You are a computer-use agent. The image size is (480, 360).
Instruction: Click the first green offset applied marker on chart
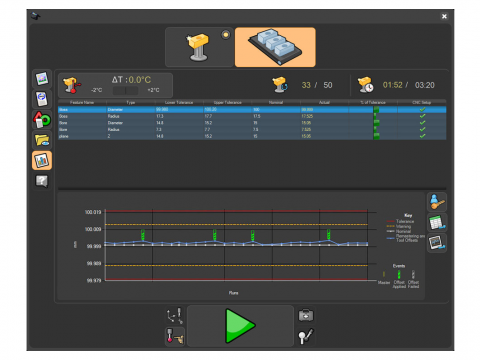[143, 235]
